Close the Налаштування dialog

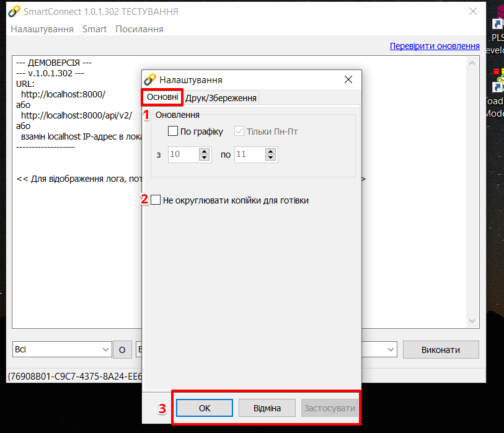(348, 79)
